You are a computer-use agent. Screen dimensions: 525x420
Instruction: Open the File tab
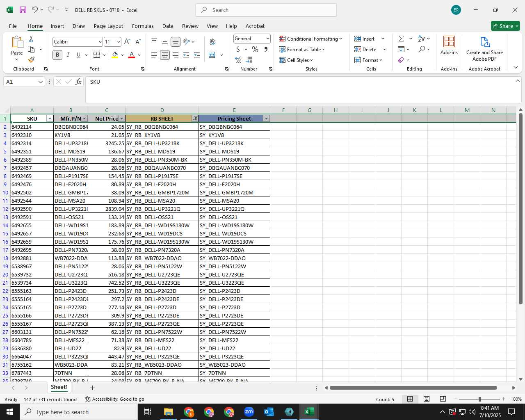click(13, 26)
